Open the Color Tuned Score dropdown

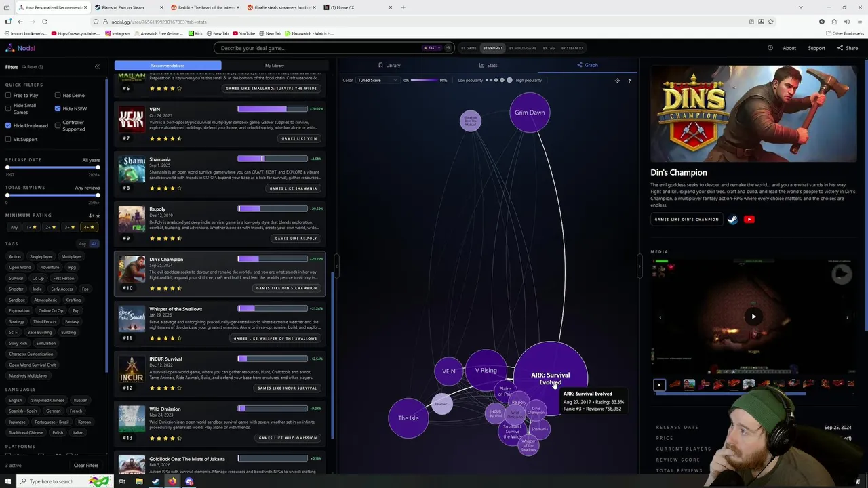[x=377, y=81]
